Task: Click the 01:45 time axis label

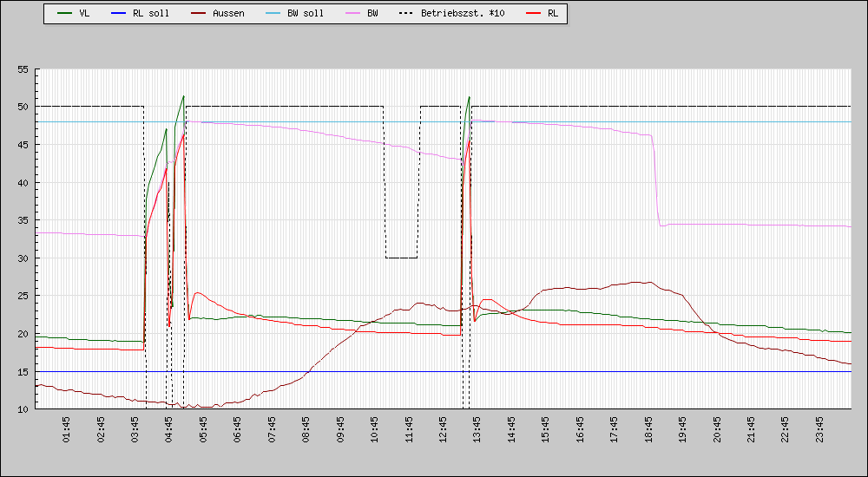Action: click(x=67, y=431)
